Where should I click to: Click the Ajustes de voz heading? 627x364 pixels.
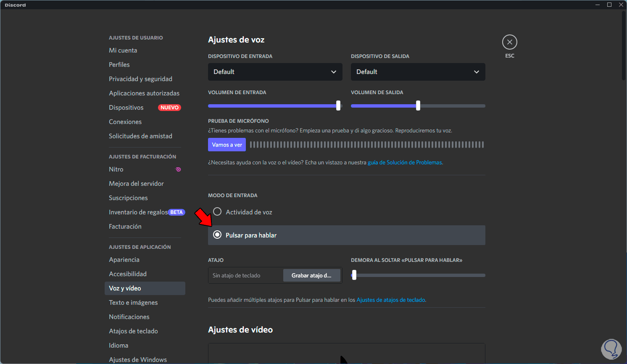(236, 40)
